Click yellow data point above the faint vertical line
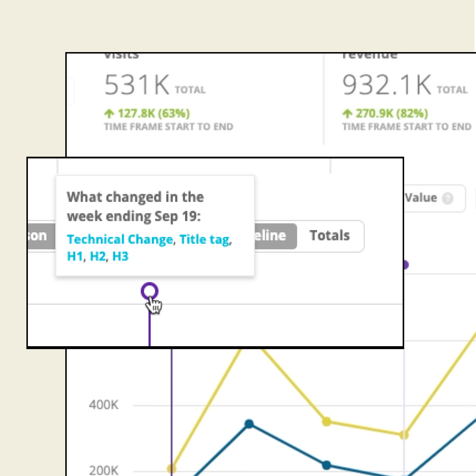This screenshot has width=476, height=476. tap(404, 435)
